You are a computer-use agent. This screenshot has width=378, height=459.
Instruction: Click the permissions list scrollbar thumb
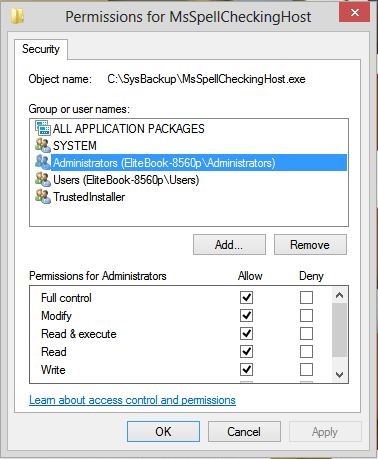coord(340,330)
